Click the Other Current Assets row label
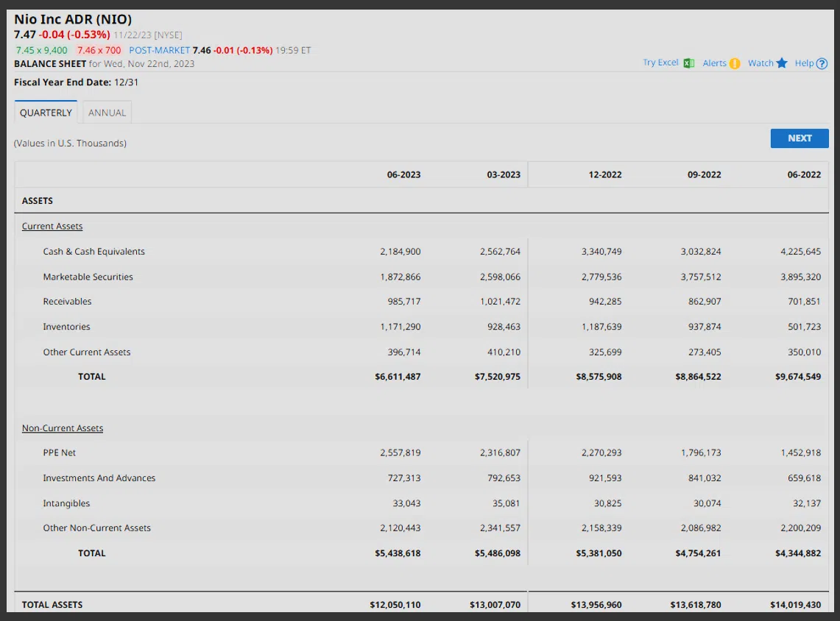Image resolution: width=840 pixels, height=621 pixels. [87, 352]
